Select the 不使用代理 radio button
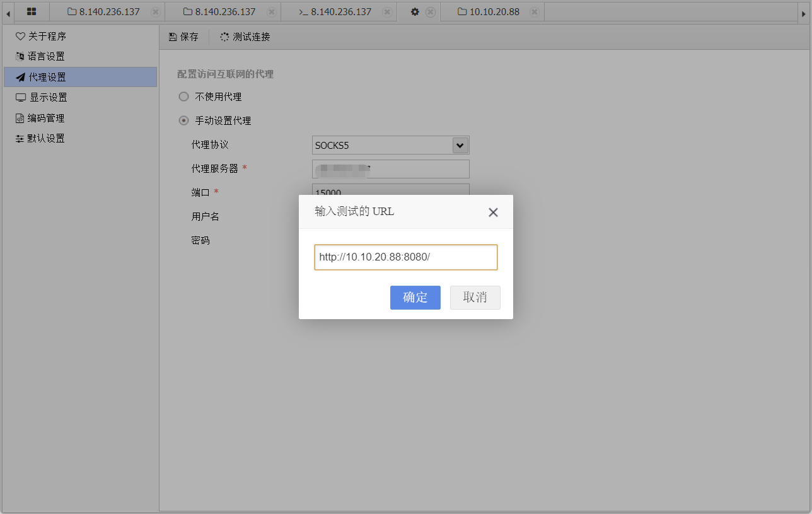Viewport: 812px width, 514px height. [184, 97]
